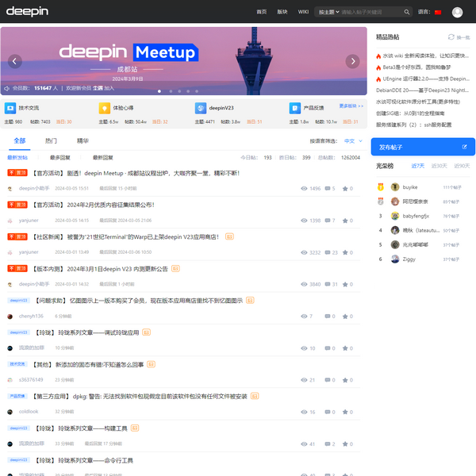Advance to next carousel banner slide
476x476 pixels.
(x=353, y=62)
